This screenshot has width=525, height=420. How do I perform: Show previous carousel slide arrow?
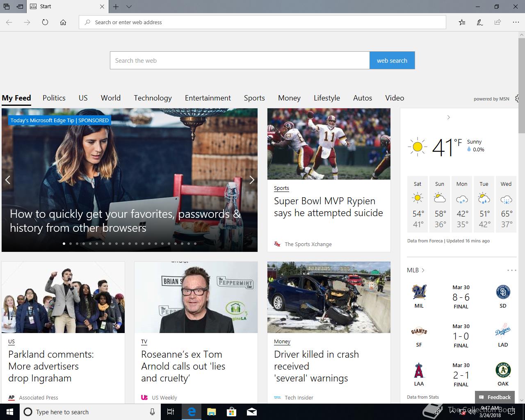(8, 180)
